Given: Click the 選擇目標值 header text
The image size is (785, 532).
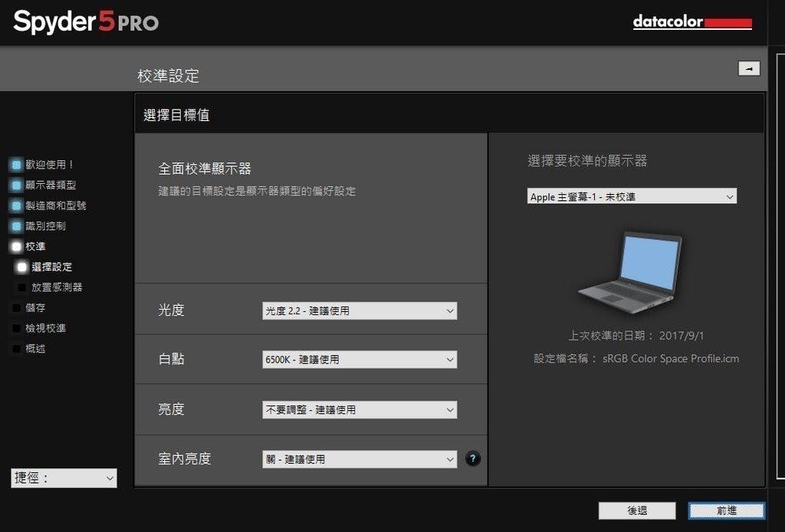Looking at the screenshot, I should click(x=176, y=115).
